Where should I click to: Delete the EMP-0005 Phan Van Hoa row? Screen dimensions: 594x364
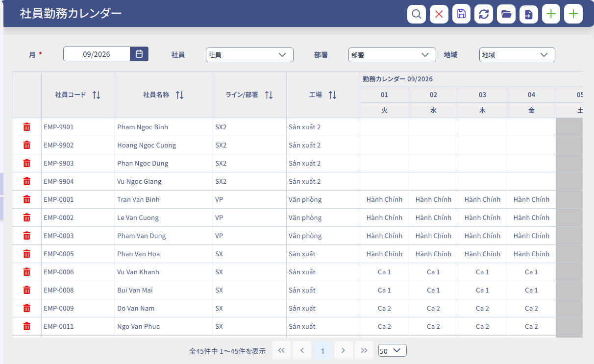click(x=27, y=254)
